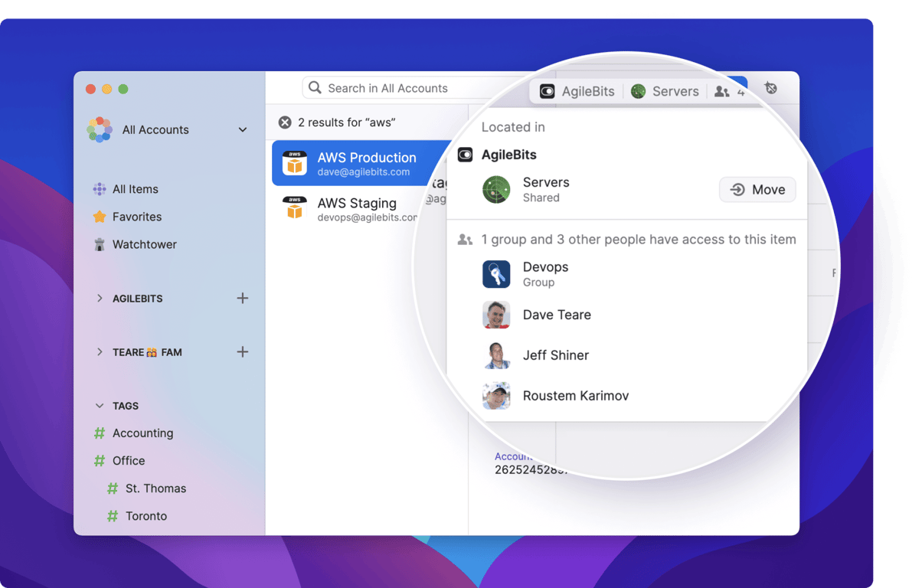
Task: Click the magnifying glass search icon
Action: click(315, 88)
